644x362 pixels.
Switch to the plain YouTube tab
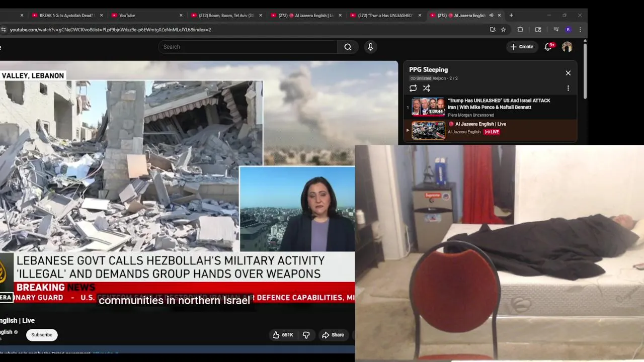point(146,16)
